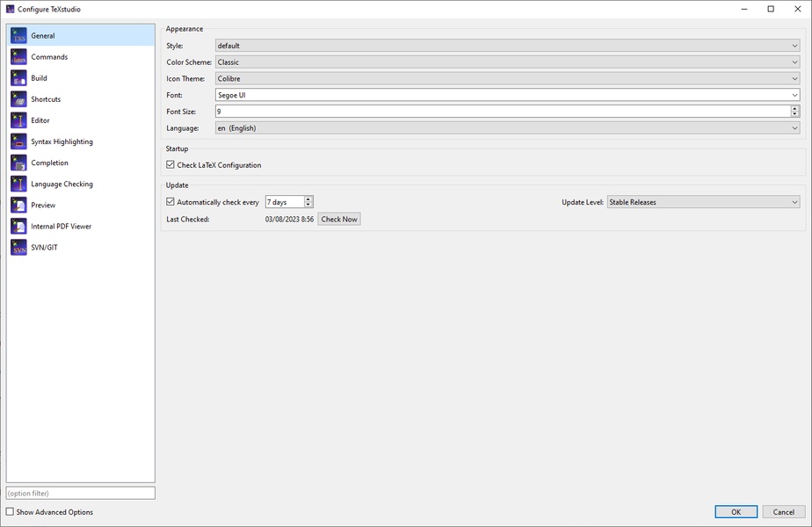
Task: Select the Syntax Highlighting label
Action: (62, 141)
